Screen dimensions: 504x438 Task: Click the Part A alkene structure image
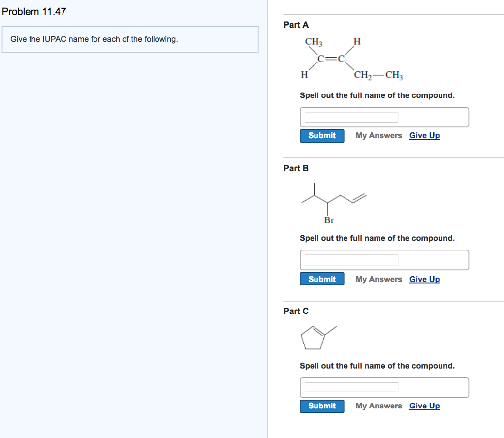point(351,59)
